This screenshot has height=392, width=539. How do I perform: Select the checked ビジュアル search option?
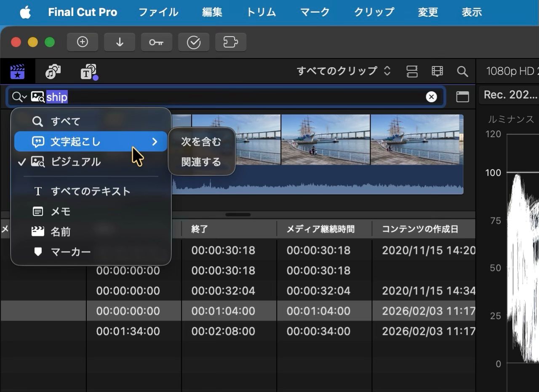(x=76, y=162)
